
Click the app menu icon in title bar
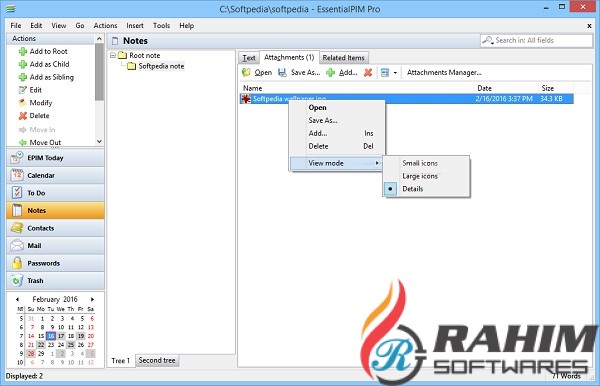pos(11,8)
